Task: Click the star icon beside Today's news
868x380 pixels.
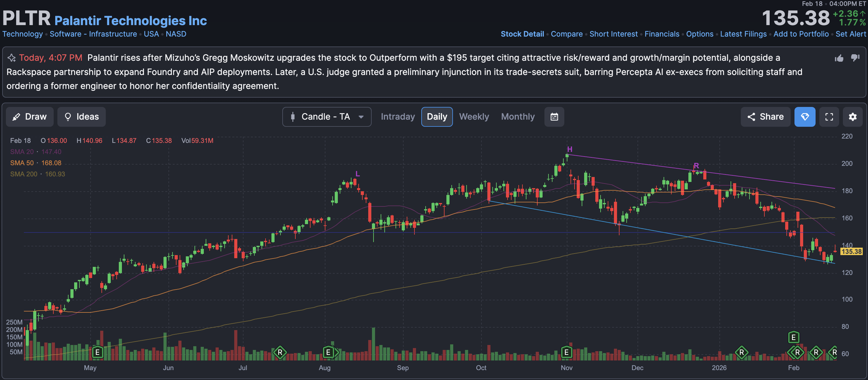Action: (11, 58)
